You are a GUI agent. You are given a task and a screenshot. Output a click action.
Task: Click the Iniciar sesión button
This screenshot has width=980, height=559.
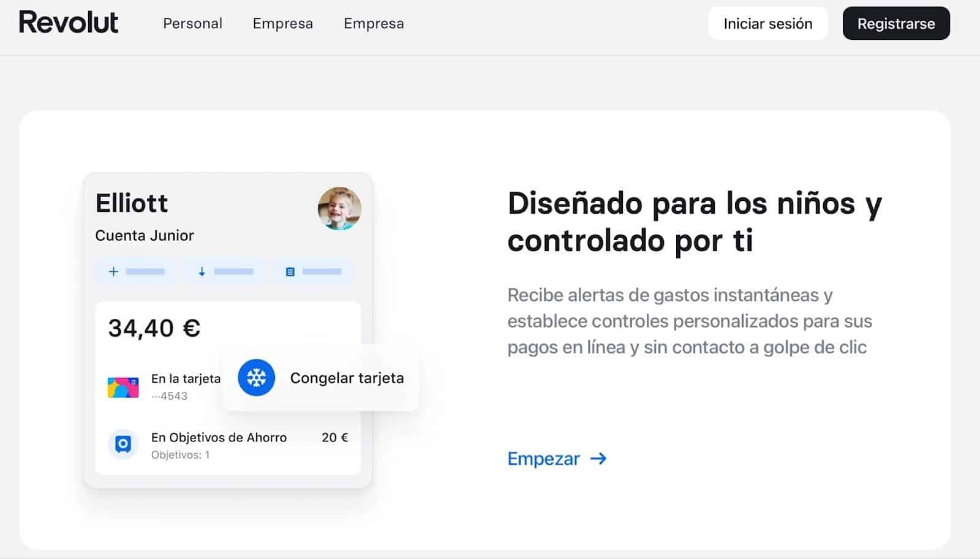pyautogui.click(x=768, y=23)
